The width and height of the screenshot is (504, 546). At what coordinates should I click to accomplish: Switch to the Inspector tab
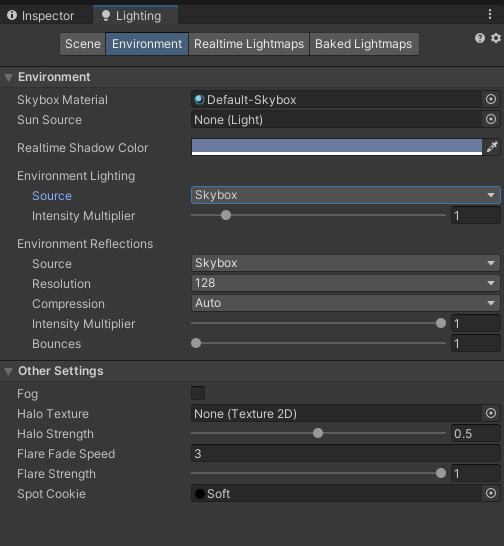(x=41, y=15)
